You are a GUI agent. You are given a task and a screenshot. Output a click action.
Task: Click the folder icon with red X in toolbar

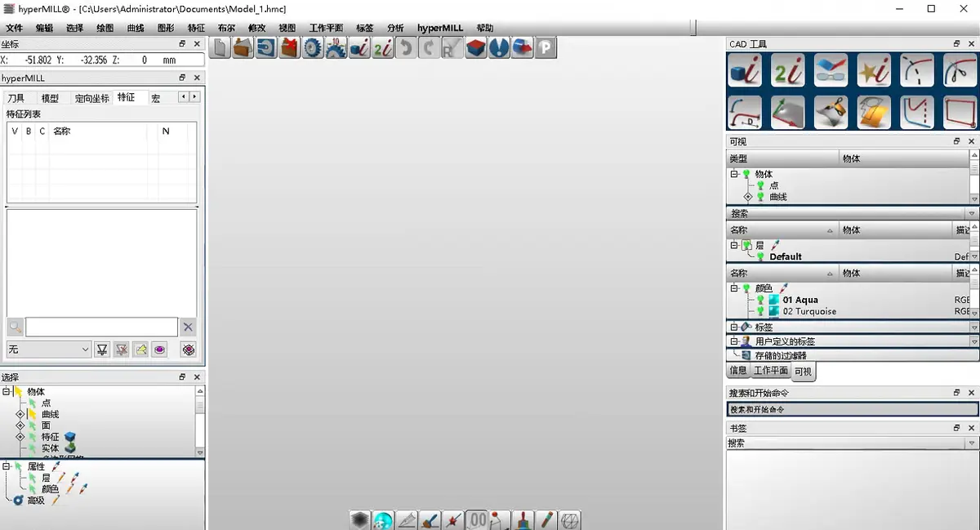coord(289,47)
